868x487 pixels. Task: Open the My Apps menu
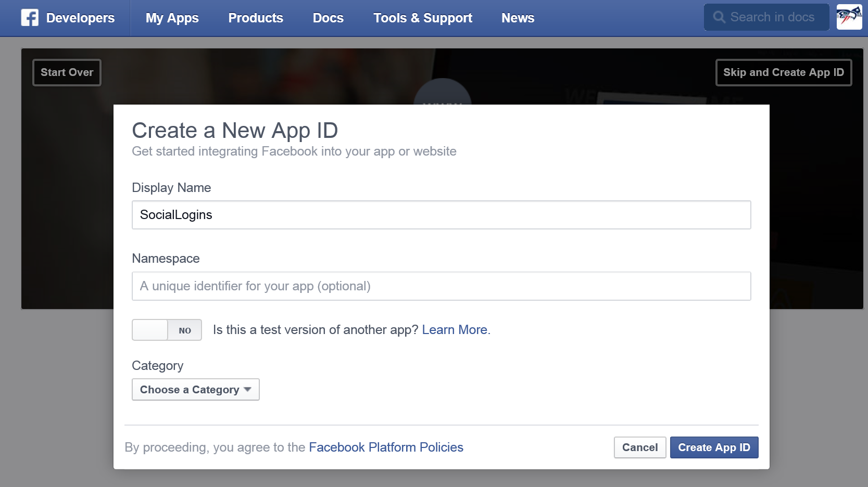[172, 18]
